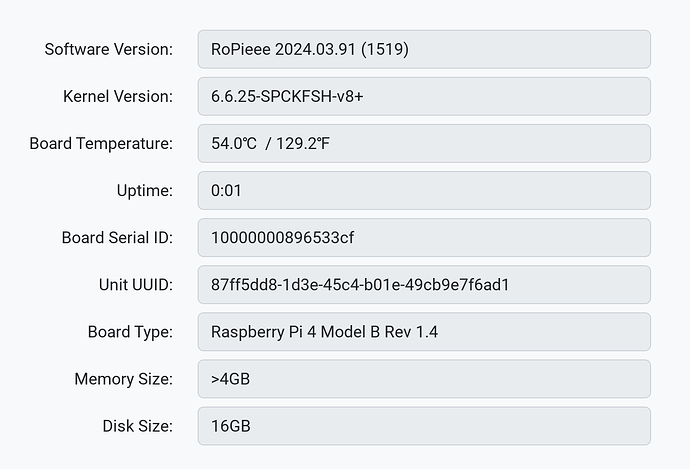Viewport: 690px width, 469px height.
Task: Click the Board Serial ID label
Action: (117, 238)
